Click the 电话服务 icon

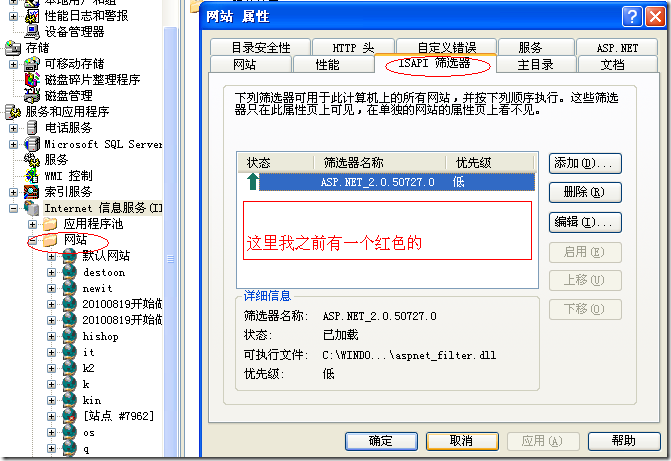[x=32, y=128]
